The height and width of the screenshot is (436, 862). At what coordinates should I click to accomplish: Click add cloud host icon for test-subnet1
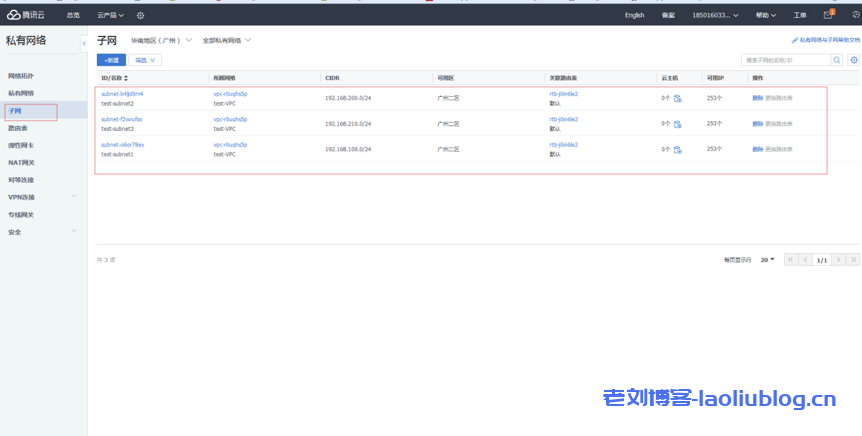(x=678, y=149)
